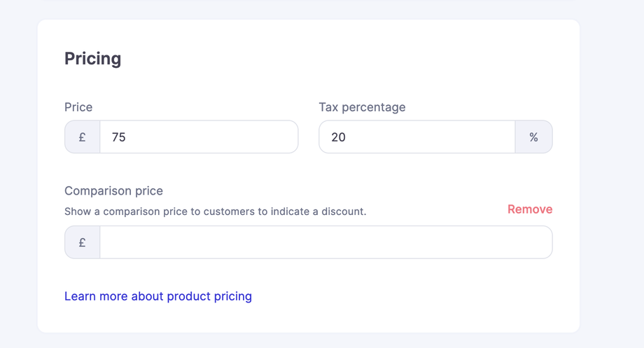The width and height of the screenshot is (644, 348).
Task: Click the comparison price helper text
Action: click(x=215, y=211)
